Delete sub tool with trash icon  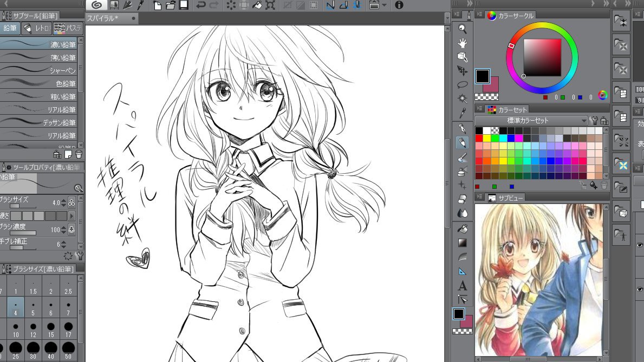tap(79, 154)
